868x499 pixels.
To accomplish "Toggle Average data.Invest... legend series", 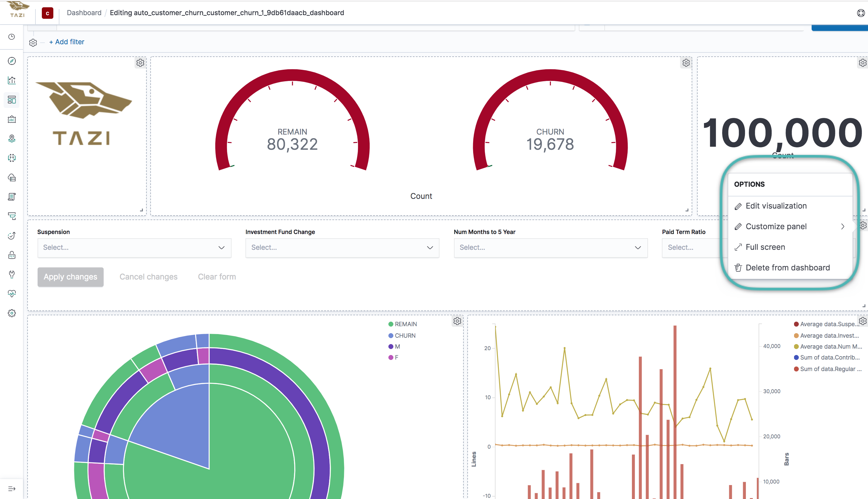I will (826, 336).
